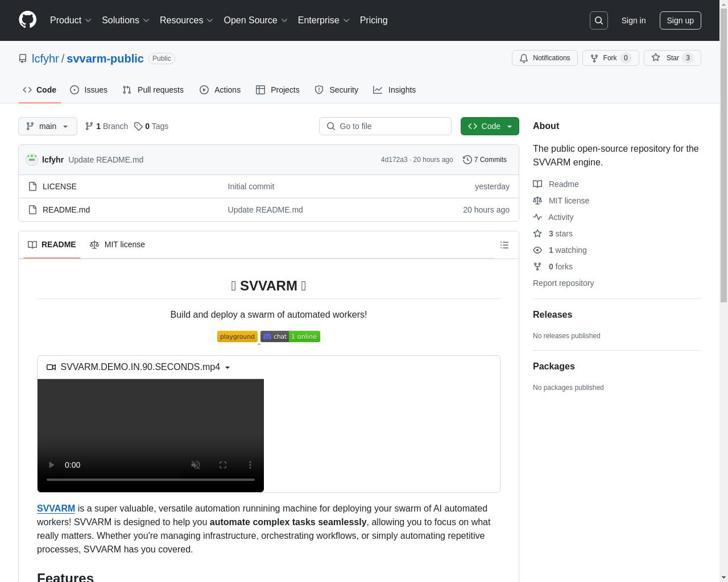View 1 Branch
The width and height of the screenshot is (728, 582).
[x=106, y=126]
